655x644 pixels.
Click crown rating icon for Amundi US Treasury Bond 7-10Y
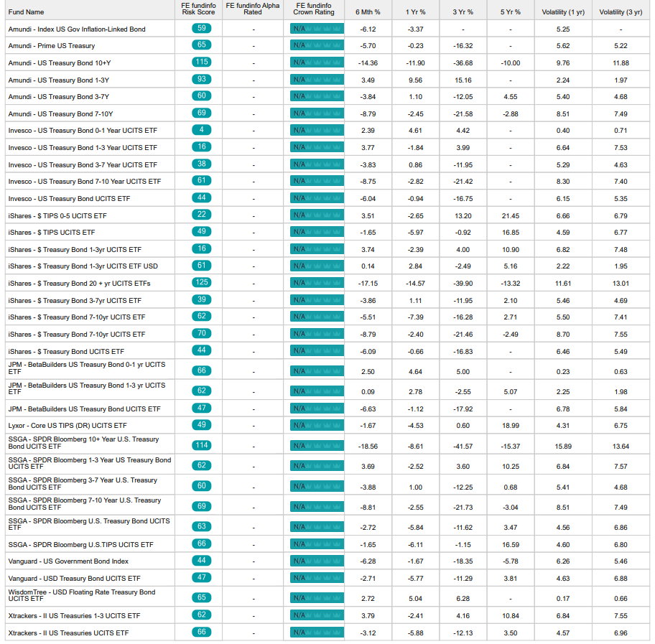(x=317, y=113)
